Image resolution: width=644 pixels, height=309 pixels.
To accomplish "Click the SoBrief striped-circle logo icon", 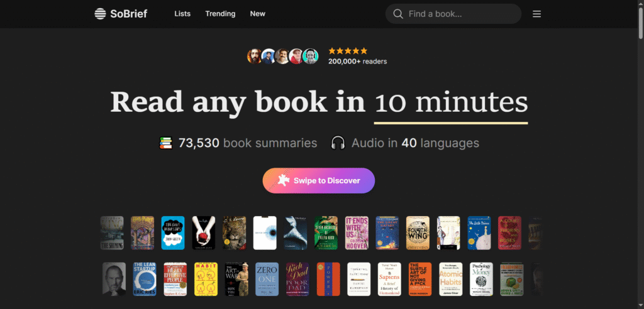I will [x=100, y=14].
